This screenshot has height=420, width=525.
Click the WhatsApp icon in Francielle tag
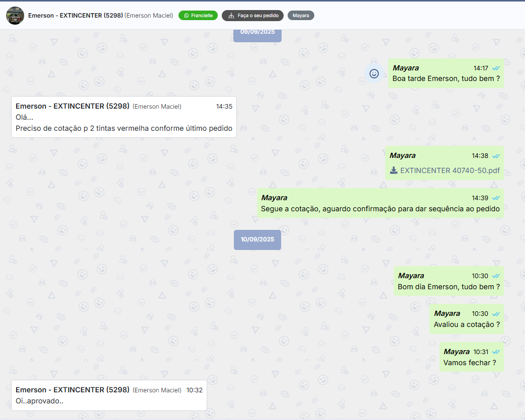[x=186, y=16]
